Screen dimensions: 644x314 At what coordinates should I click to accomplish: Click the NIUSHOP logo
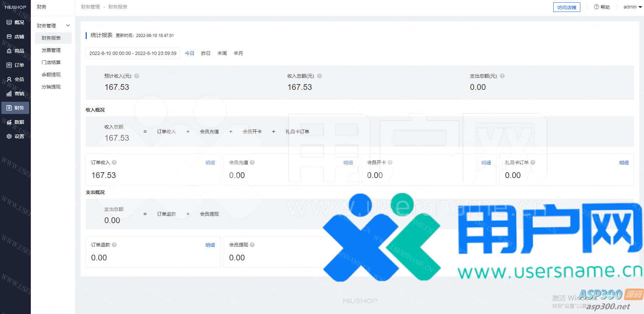click(15, 7)
